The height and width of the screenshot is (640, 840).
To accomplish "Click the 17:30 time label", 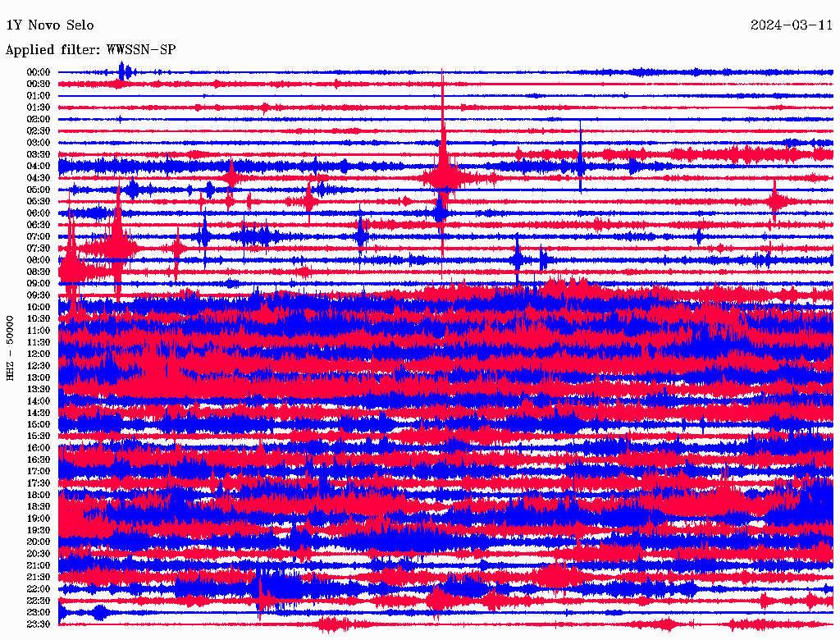I will 39,483.
